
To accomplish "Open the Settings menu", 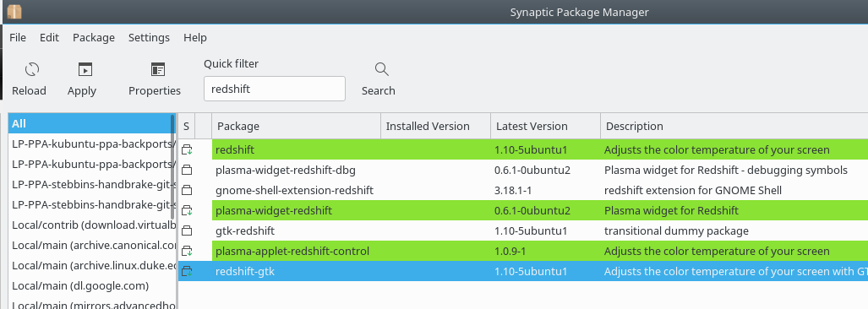I will pos(149,38).
